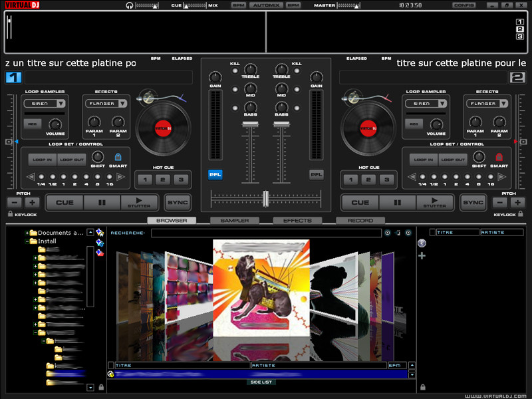Click the crossfader slider handle
The image size is (532, 399).
[266, 198]
